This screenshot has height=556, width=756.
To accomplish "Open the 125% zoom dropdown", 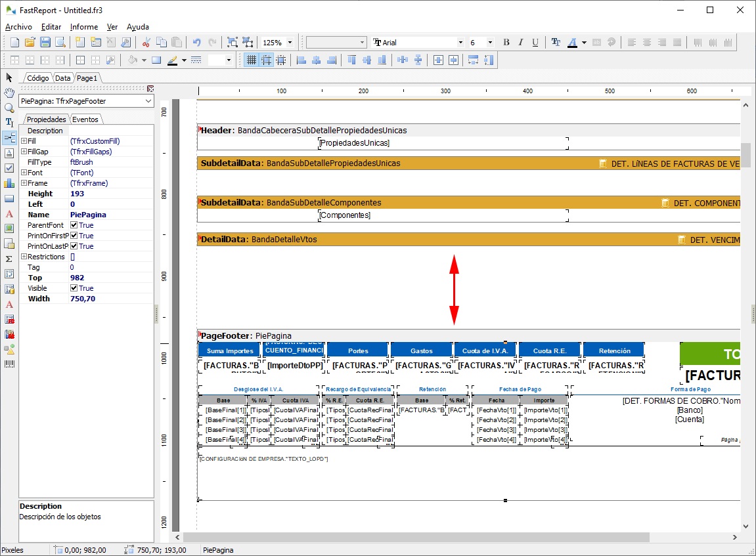I will point(290,43).
